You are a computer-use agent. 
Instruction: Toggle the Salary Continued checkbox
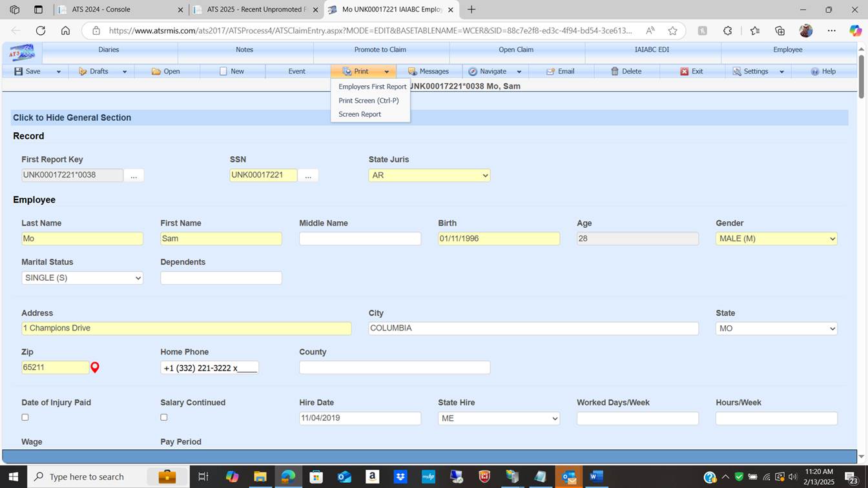[164, 418]
